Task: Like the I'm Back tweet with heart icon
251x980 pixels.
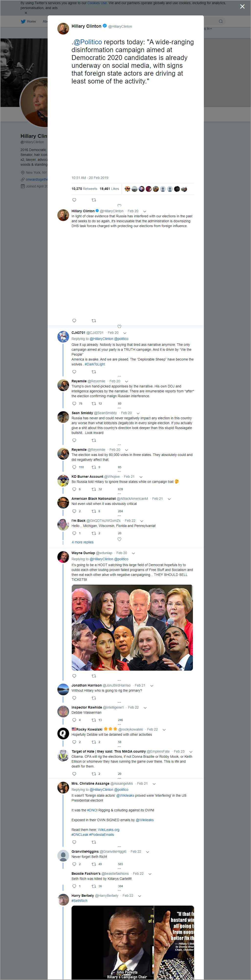Action: 119,539
